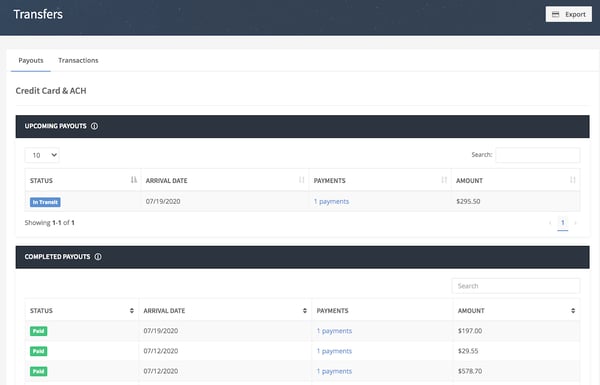This screenshot has width=600, height=385.
Task: Select the Payouts tab
Action: [31, 60]
